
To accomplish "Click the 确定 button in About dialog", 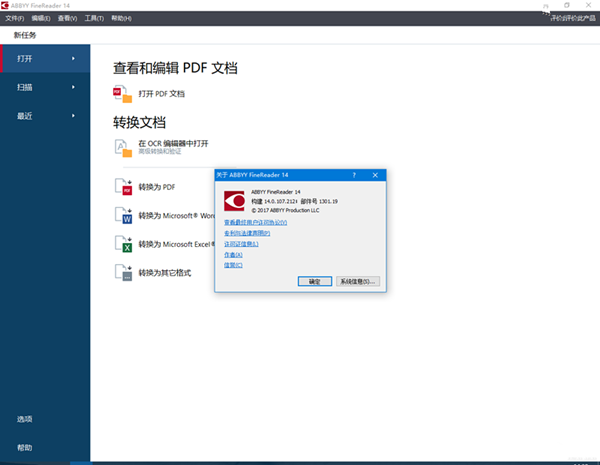I will tap(315, 281).
